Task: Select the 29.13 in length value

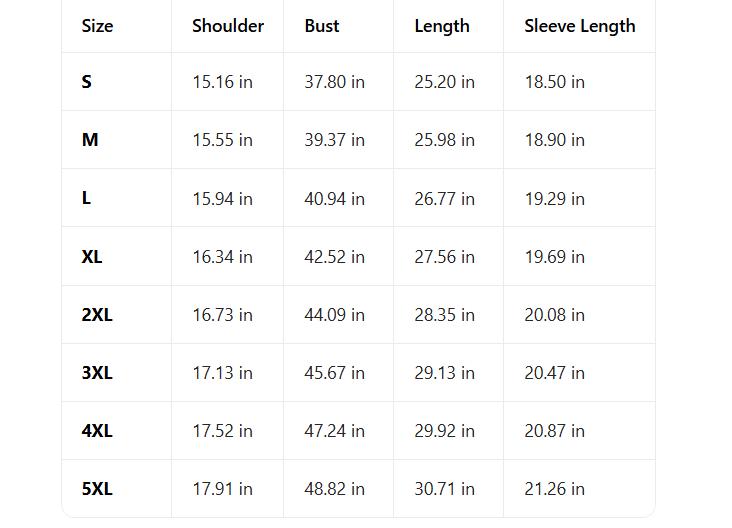Action: click(x=444, y=373)
